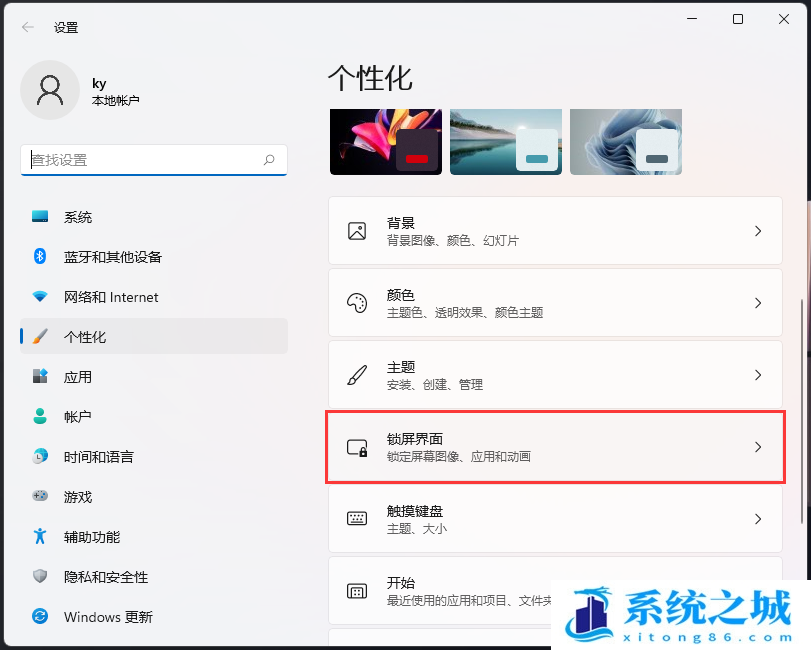The width and height of the screenshot is (811, 650).
Task: Apply the colorful flower dark theme thumbnail
Action: (386, 142)
